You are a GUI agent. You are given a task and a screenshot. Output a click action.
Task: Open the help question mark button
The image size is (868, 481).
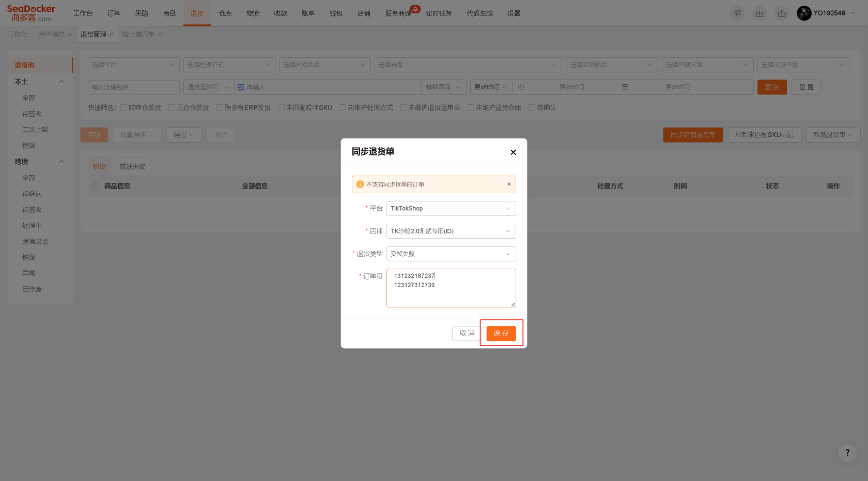click(847, 453)
